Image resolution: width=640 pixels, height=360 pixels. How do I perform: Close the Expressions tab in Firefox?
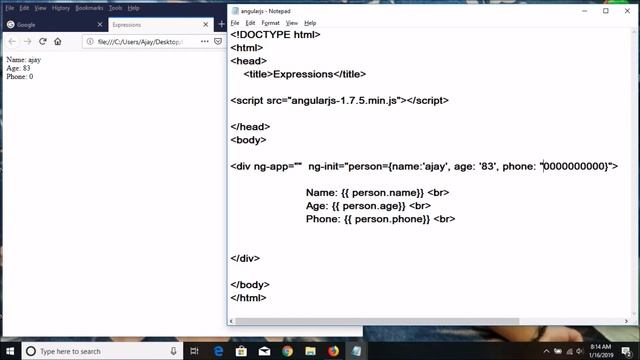(206, 25)
